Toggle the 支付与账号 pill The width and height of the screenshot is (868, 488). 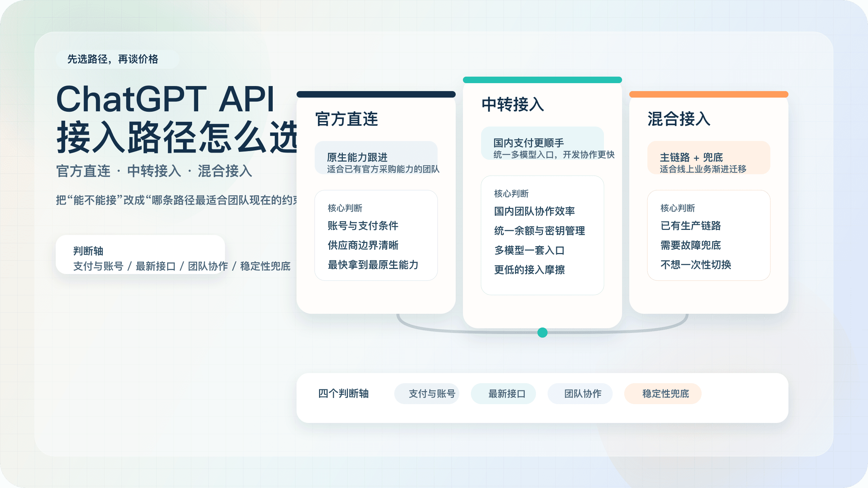[x=427, y=394]
